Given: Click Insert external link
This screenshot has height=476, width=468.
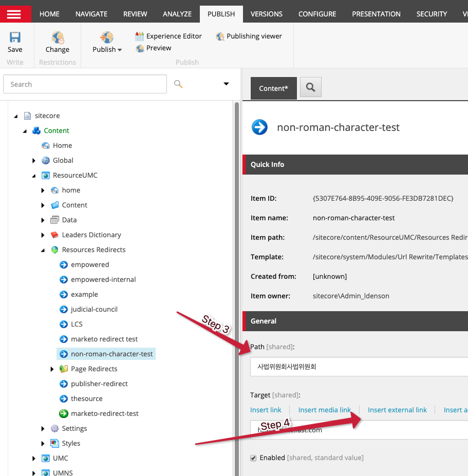Looking at the screenshot, I should [397, 410].
